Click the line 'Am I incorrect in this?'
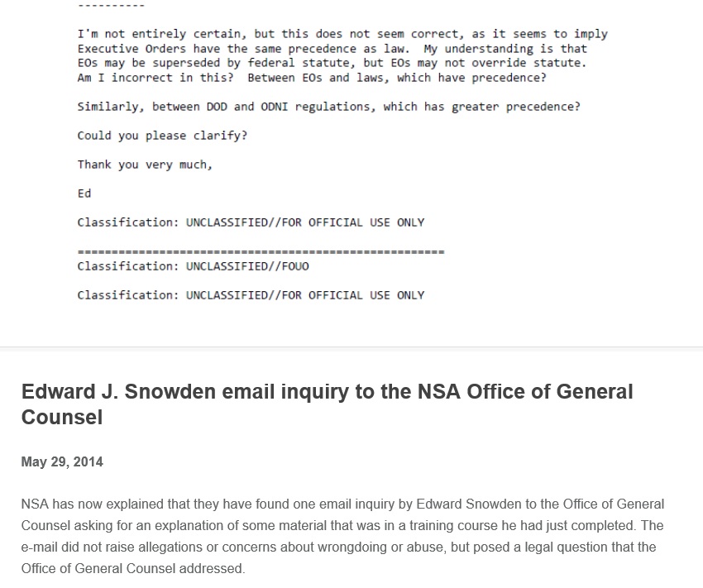Image resolution: width=703 pixels, height=588 pixels. click(312, 78)
